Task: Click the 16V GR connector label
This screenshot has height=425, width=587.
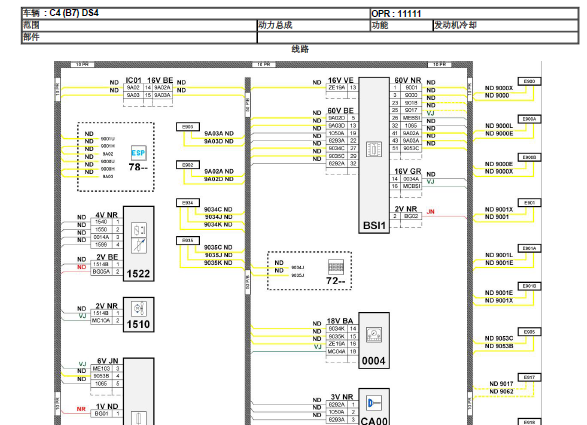Action: [408, 171]
